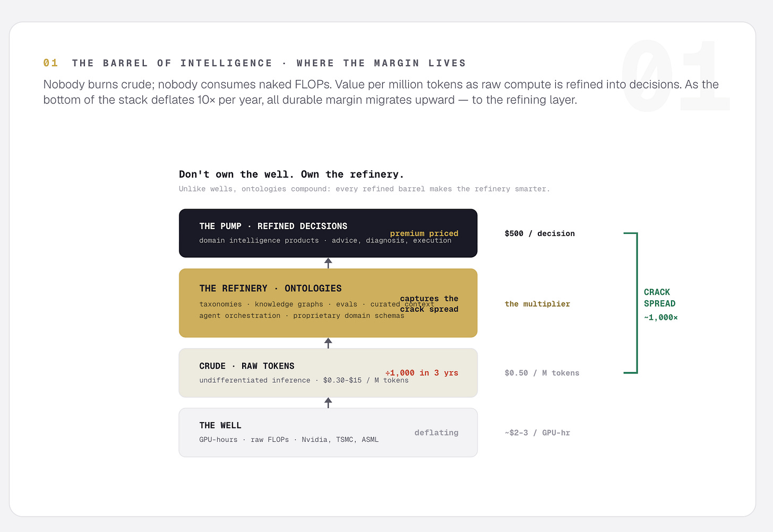Click the arrow between Well and Crude boxes
This screenshot has height=532, width=773.
point(328,403)
